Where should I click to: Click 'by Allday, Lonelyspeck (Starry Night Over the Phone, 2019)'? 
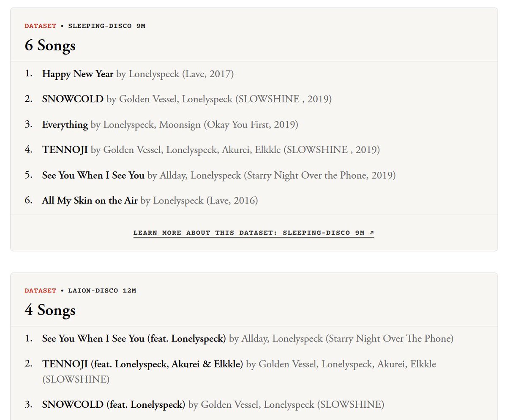(x=272, y=175)
